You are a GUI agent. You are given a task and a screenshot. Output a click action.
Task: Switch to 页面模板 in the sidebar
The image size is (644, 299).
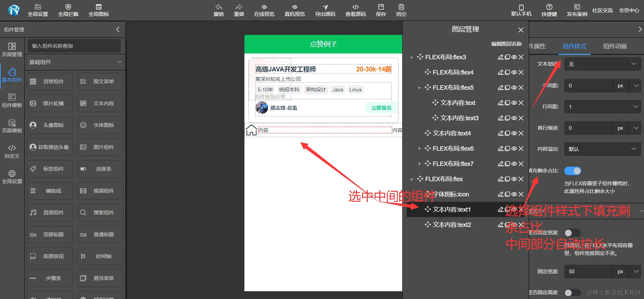(12, 126)
